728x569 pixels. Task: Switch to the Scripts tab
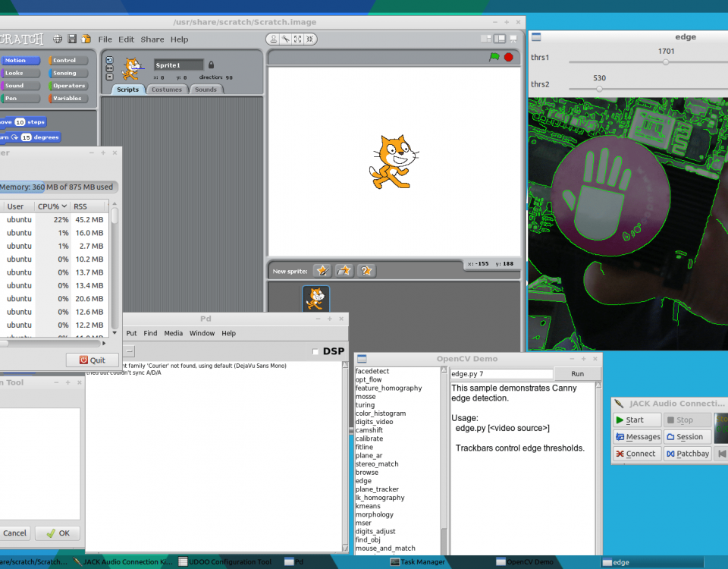coord(127,90)
